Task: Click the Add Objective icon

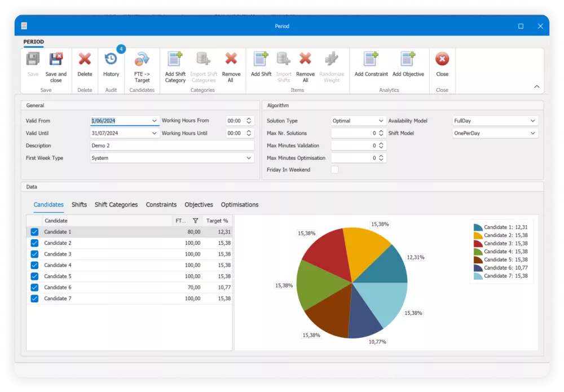Action: pos(408,59)
